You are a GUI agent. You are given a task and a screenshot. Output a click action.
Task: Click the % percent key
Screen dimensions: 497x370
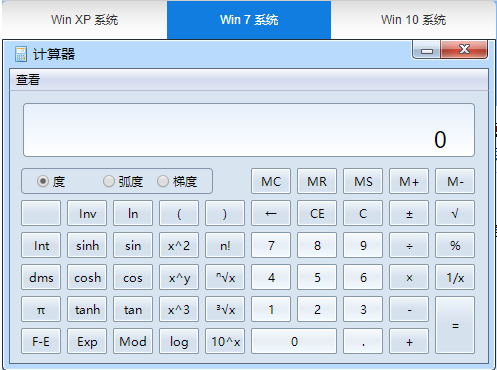[x=455, y=245]
